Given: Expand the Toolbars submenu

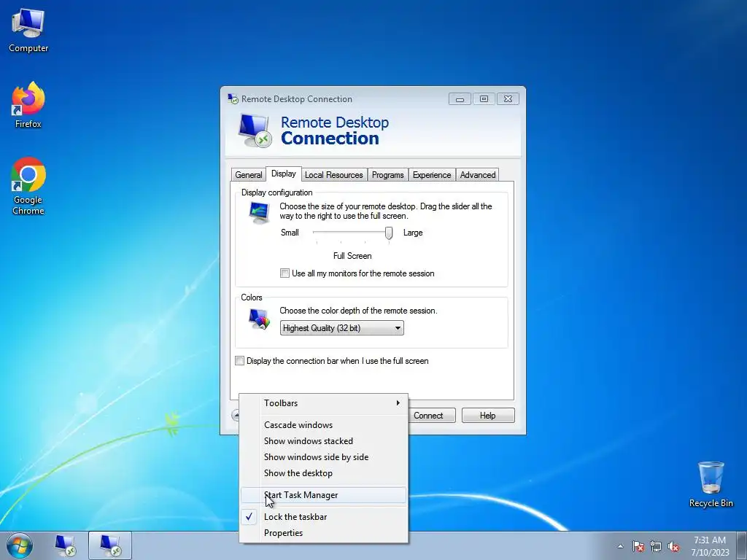Looking at the screenshot, I should click(323, 402).
